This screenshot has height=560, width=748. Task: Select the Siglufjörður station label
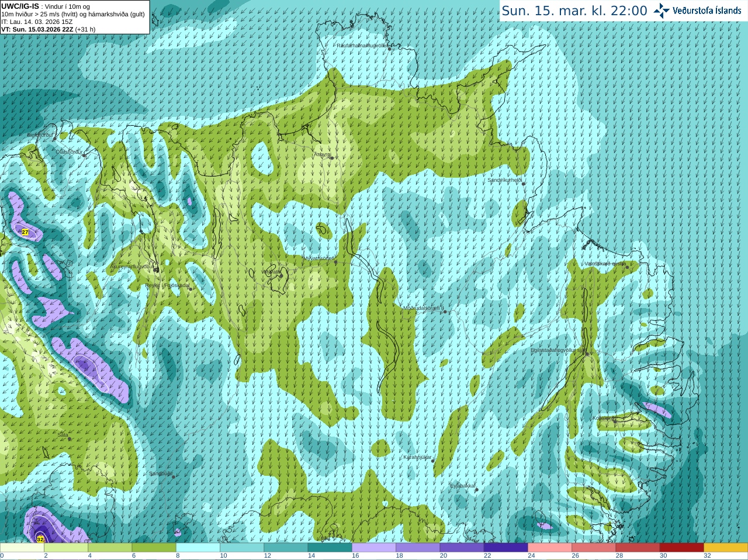pos(40,135)
